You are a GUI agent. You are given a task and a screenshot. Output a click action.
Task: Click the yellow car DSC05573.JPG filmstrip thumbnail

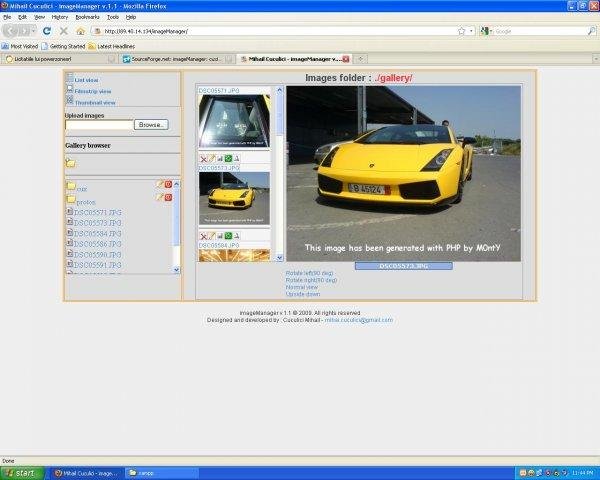coord(234,198)
